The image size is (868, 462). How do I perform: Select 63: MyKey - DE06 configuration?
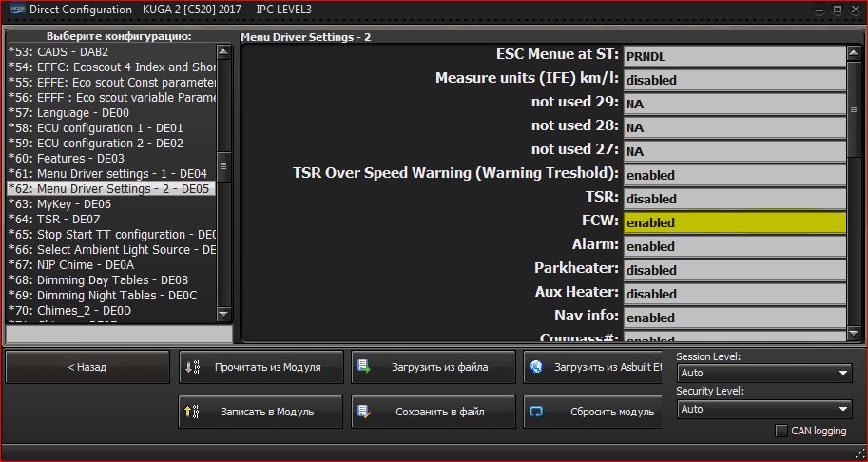point(74,204)
